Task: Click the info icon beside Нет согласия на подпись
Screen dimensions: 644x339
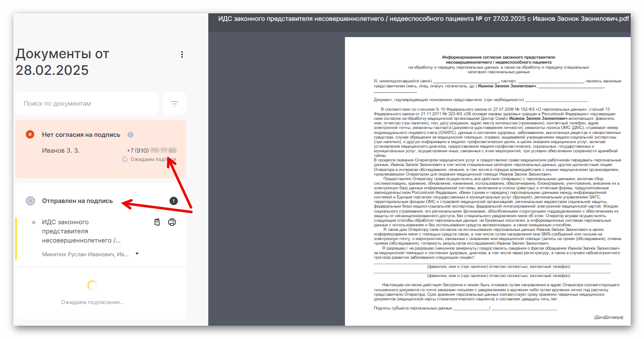Action: [x=130, y=135]
